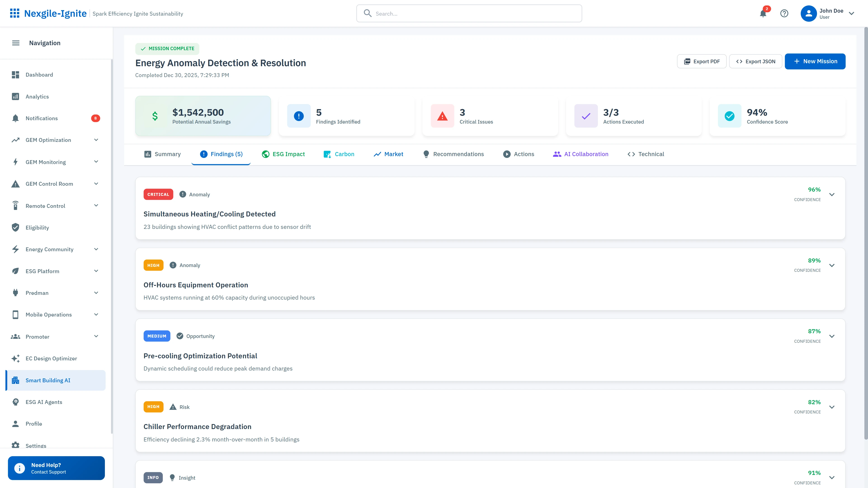The width and height of the screenshot is (868, 488).
Task: Expand the ESG Platform sidebar chevron
Action: coord(96,271)
